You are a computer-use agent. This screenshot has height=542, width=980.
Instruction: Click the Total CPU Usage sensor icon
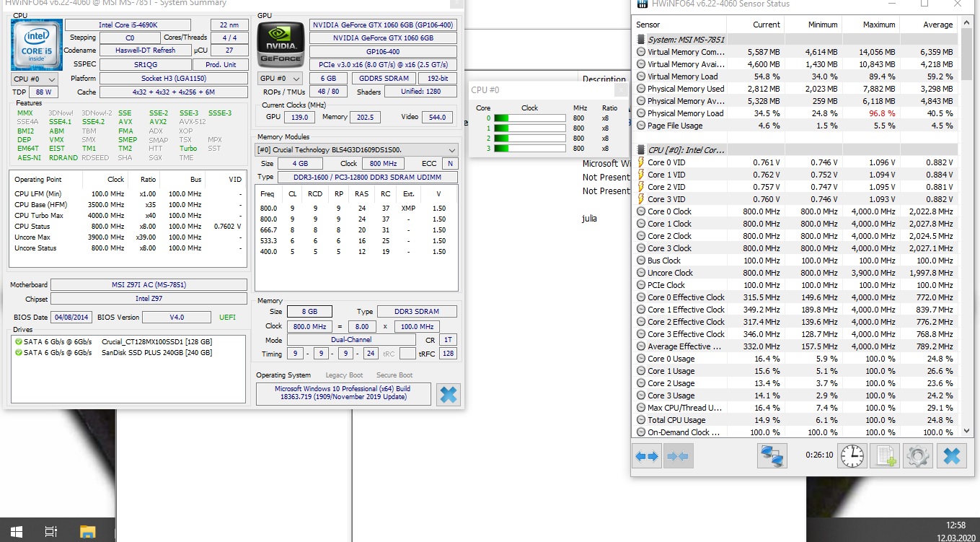[641, 420]
